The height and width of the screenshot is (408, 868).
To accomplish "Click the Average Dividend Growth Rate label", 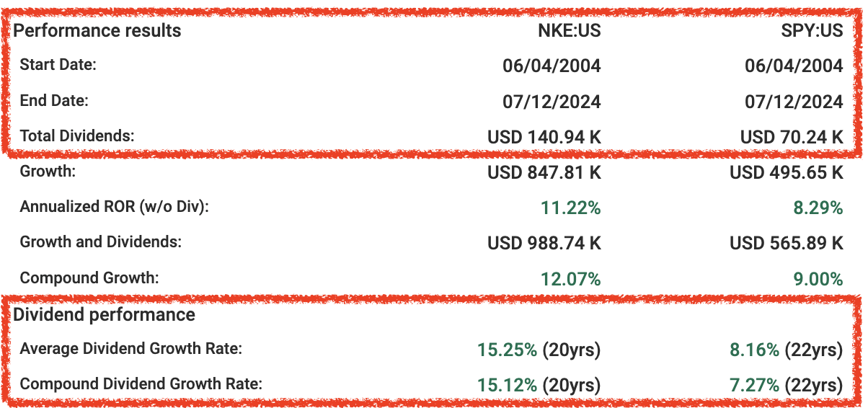I will (131, 349).
